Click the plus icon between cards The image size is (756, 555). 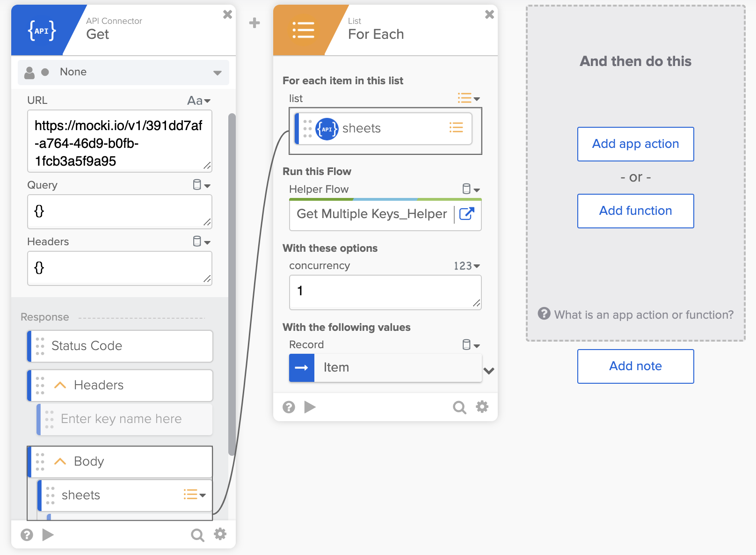pyautogui.click(x=254, y=23)
